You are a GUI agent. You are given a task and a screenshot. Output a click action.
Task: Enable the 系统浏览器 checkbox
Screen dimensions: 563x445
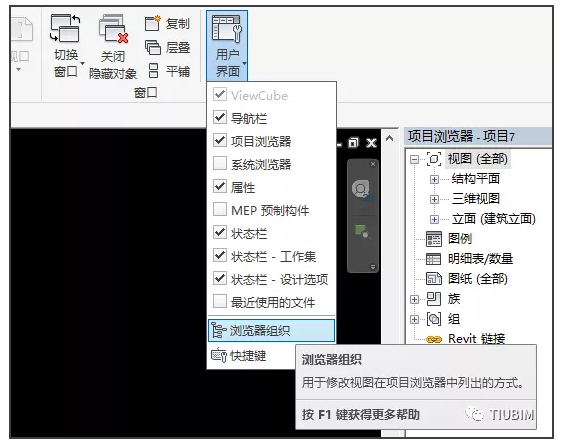[x=220, y=163]
